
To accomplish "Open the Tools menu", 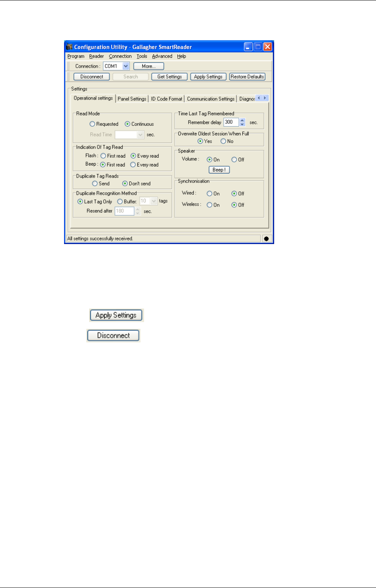I will [142, 57].
